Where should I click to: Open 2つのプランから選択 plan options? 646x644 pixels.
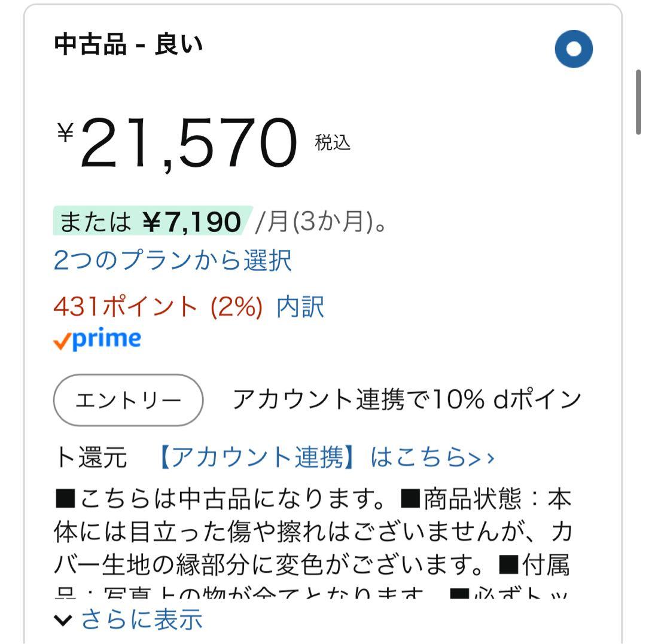tap(172, 260)
